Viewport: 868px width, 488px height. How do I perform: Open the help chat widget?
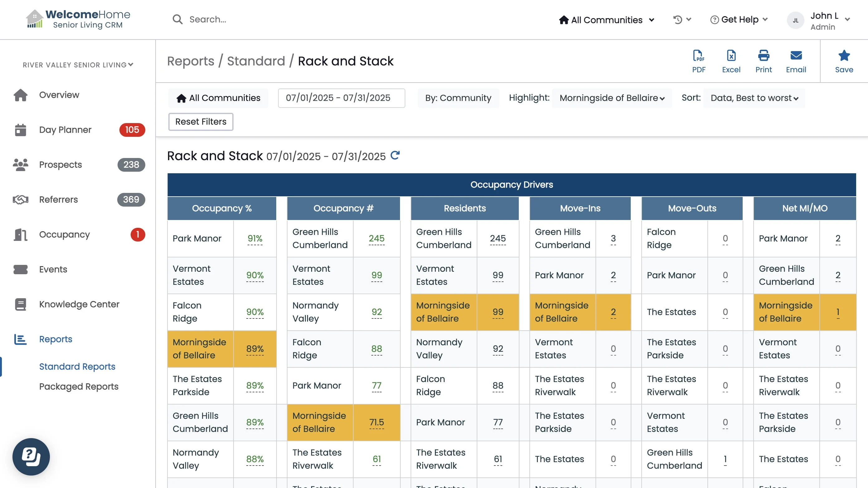tap(31, 457)
